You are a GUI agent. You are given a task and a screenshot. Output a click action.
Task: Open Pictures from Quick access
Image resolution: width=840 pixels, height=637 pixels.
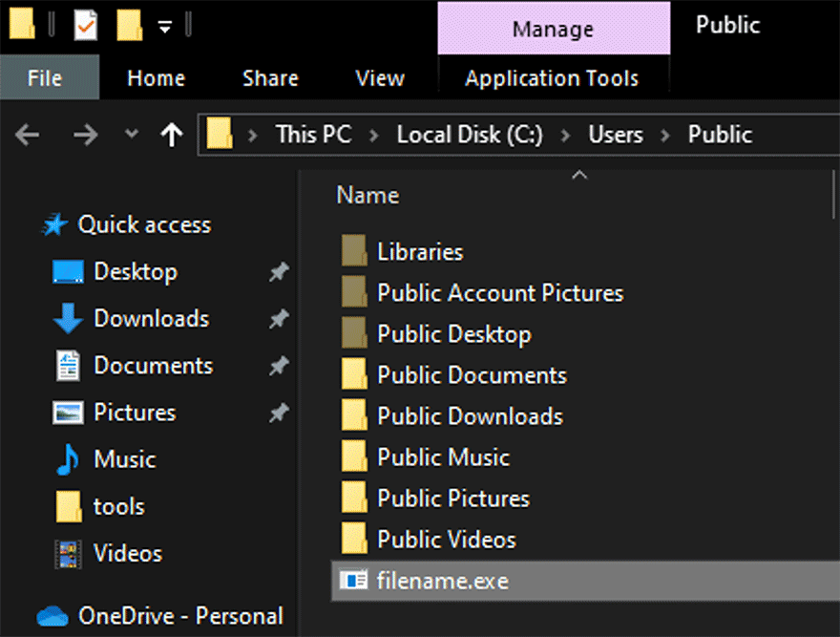click(135, 413)
